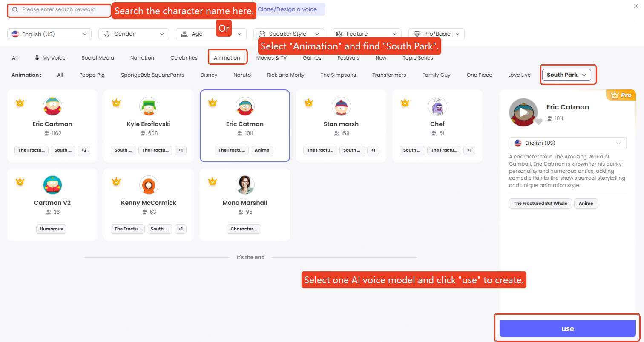Click the Pro crown badge in details panel

tap(621, 95)
